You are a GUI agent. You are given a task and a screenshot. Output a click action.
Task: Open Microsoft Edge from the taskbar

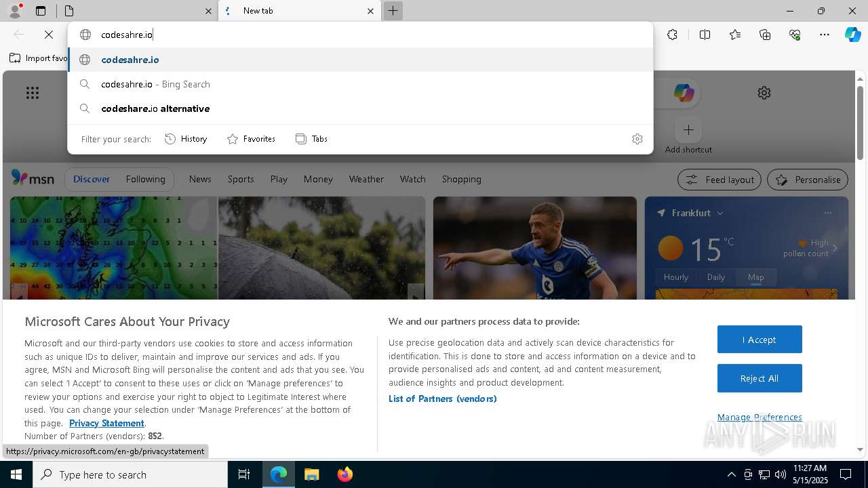tap(279, 474)
